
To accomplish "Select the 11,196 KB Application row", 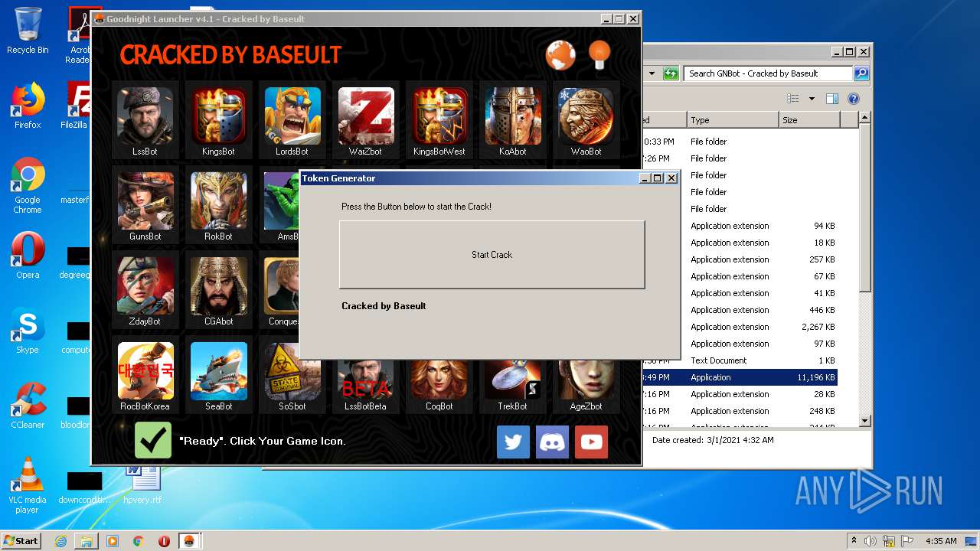I will coord(740,377).
